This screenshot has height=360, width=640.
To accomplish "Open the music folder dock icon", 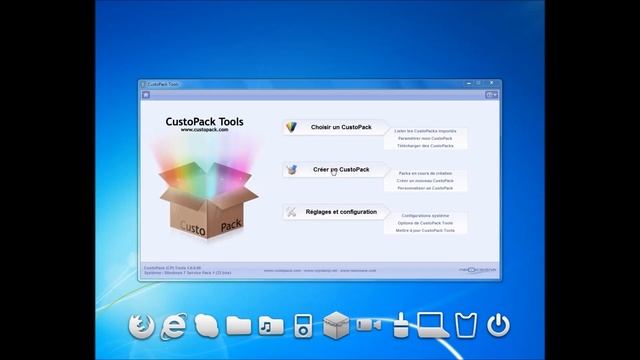I will [271, 326].
